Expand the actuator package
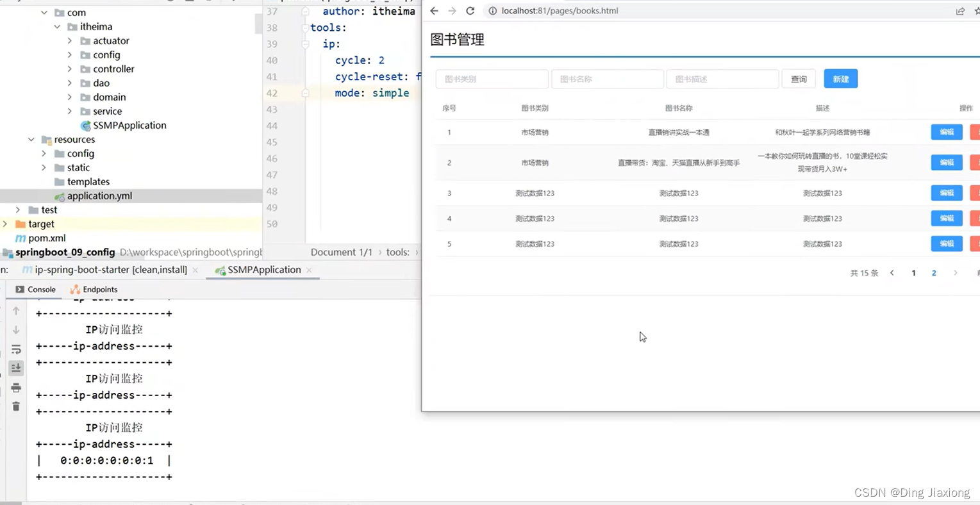Image resolution: width=980 pixels, height=505 pixels. click(70, 40)
